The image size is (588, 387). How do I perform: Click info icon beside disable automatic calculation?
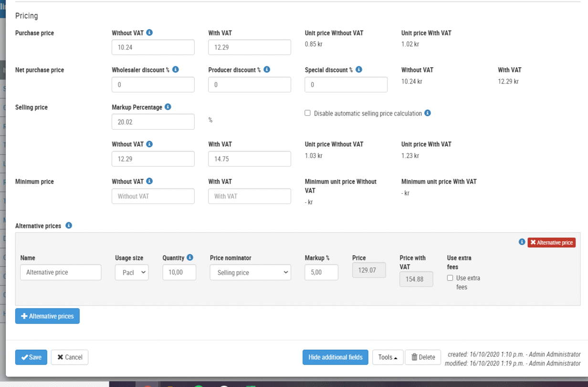tap(428, 113)
